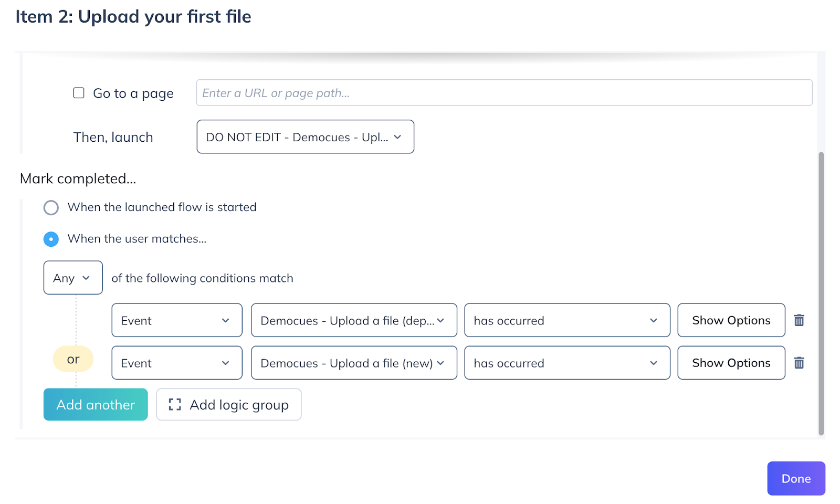Open the Any/All conditions dropdown
The height and width of the screenshot is (504, 840).
(72, 278)
